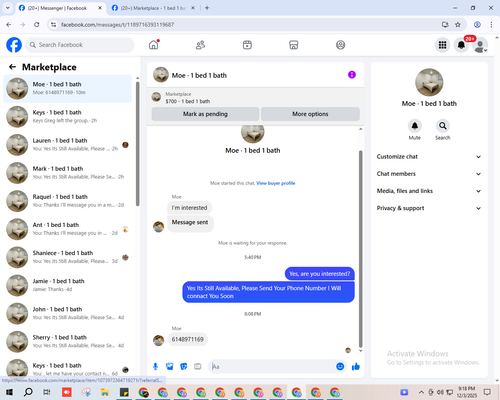Switch to the Marketplace - 1 bed browser tab
Screen dimensions: 500x400
153,8
